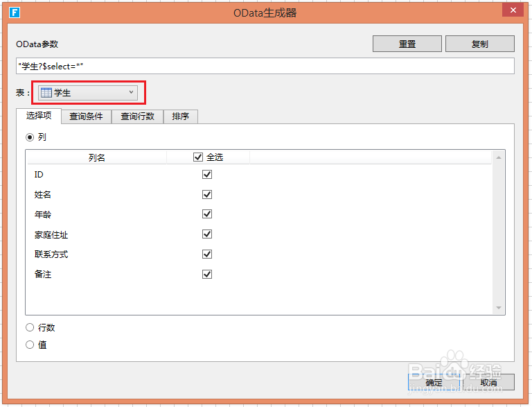Screen dimensions: 532x407
Task: Switch to the 排序 tab
Action: [x=181, y=116]
